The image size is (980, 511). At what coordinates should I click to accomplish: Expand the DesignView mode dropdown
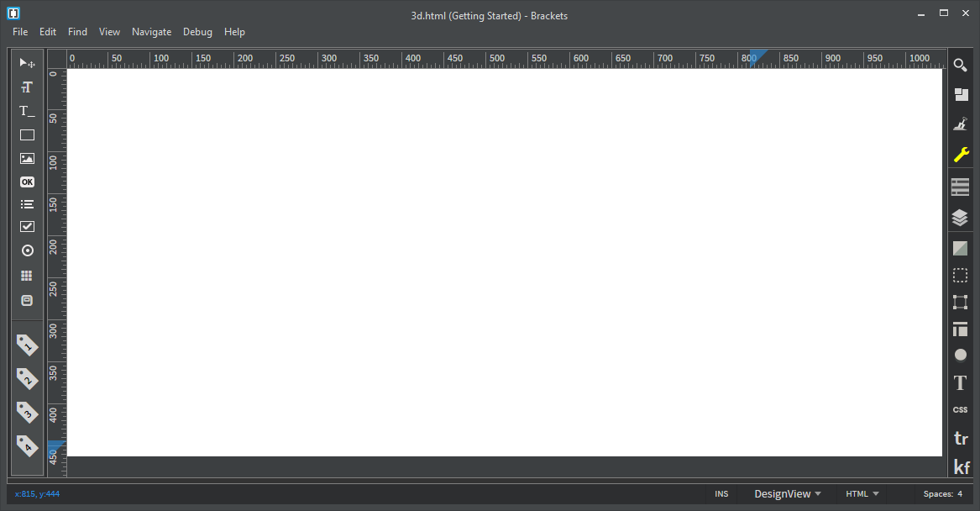pyautogui.click(x=788, y=494)
